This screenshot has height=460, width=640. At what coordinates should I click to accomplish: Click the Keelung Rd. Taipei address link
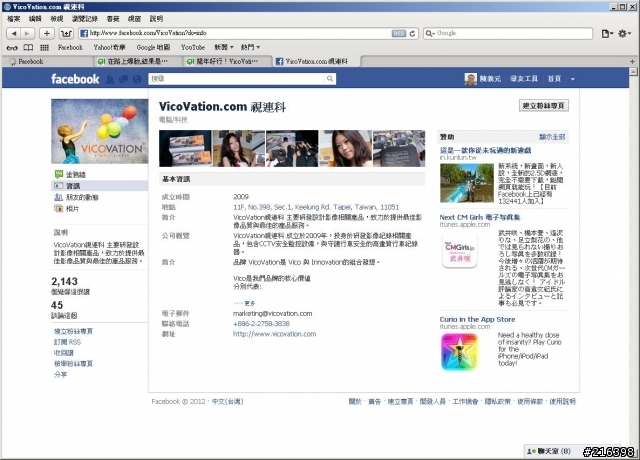tap(316, 207)
